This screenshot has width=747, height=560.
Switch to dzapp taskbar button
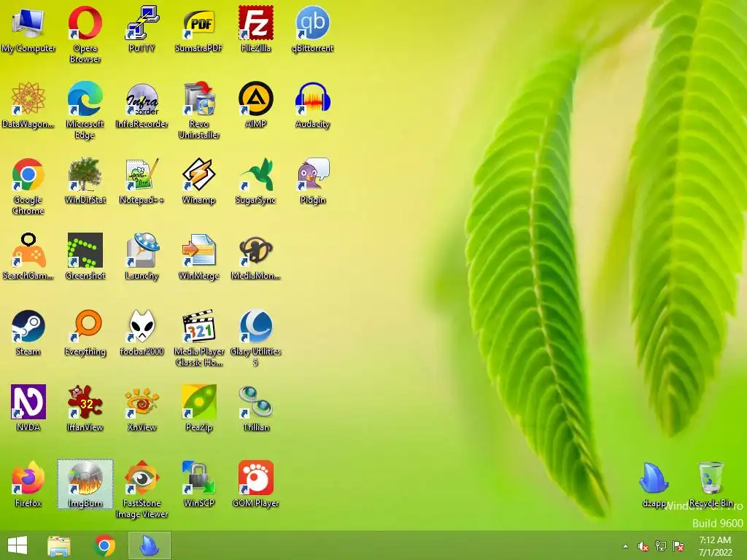[x=149, y=545]
